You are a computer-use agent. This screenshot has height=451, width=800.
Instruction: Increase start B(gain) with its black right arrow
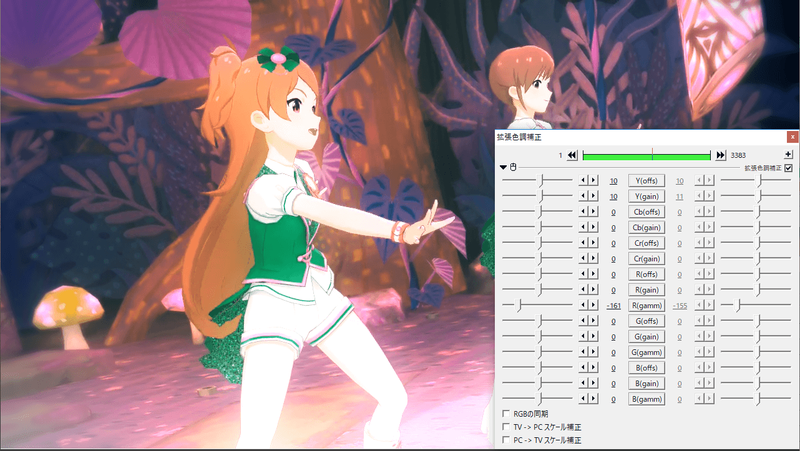click(x=593, y=383)
